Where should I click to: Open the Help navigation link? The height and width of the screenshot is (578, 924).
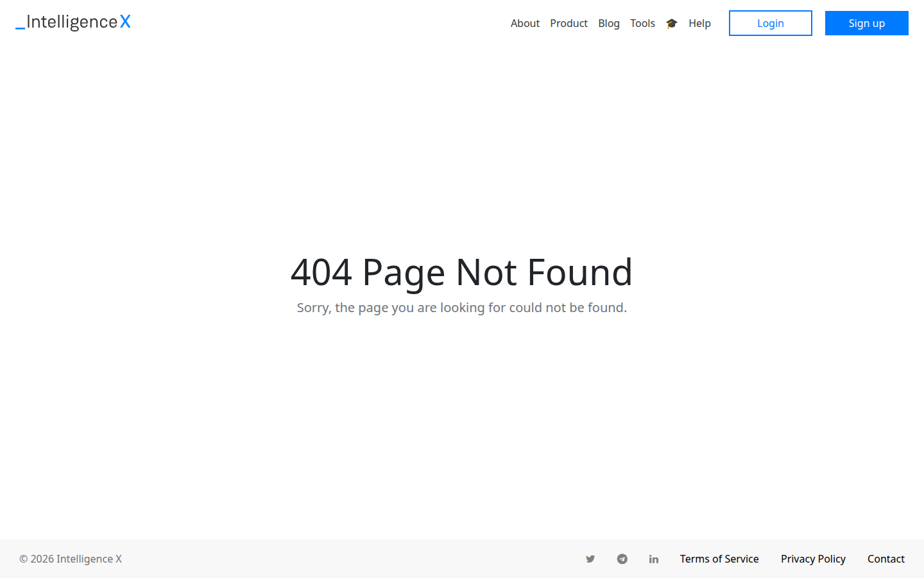[699, 23]
